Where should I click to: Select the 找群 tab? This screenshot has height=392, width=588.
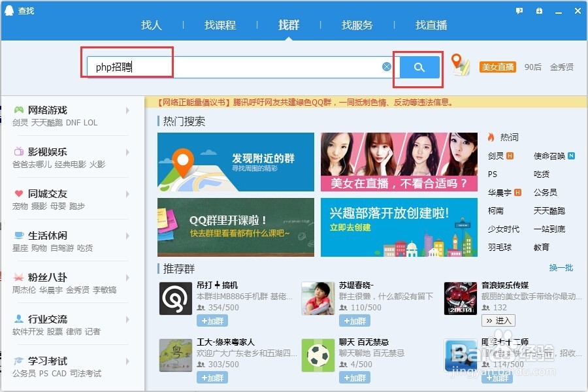[x=289, y=25]
